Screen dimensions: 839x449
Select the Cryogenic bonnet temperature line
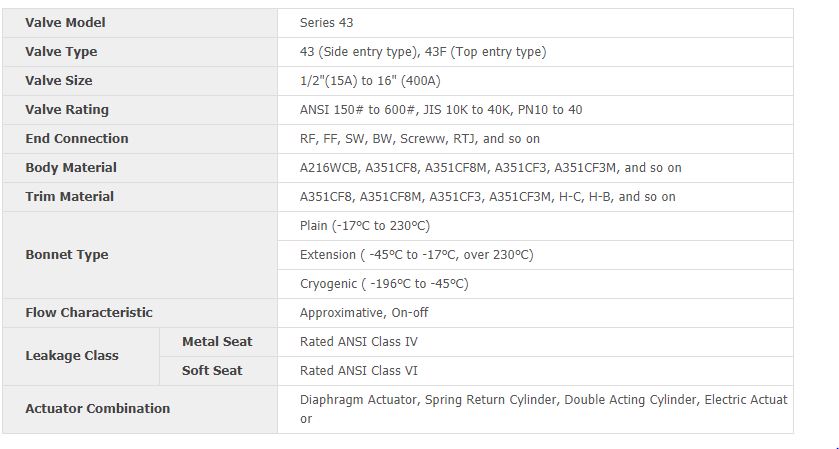(x=384, y=283)
